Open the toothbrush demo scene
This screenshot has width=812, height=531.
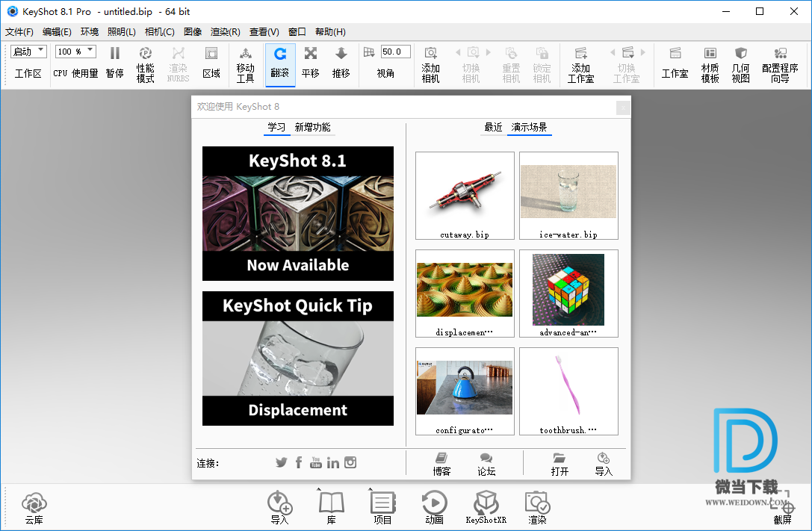point(568,391)
